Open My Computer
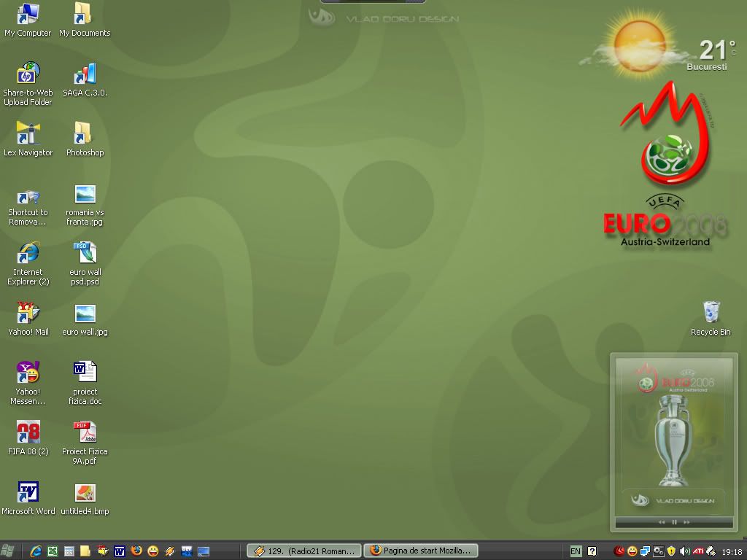The image size is (747, 560). [x=28, y=15]
